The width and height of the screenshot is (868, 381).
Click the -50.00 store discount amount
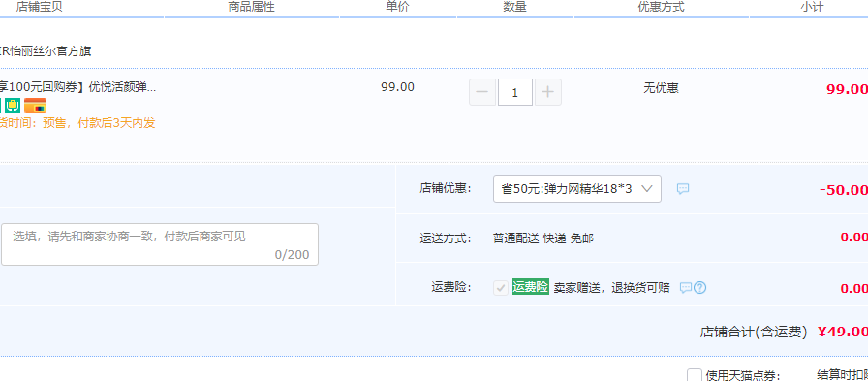(x=844, y=190)
